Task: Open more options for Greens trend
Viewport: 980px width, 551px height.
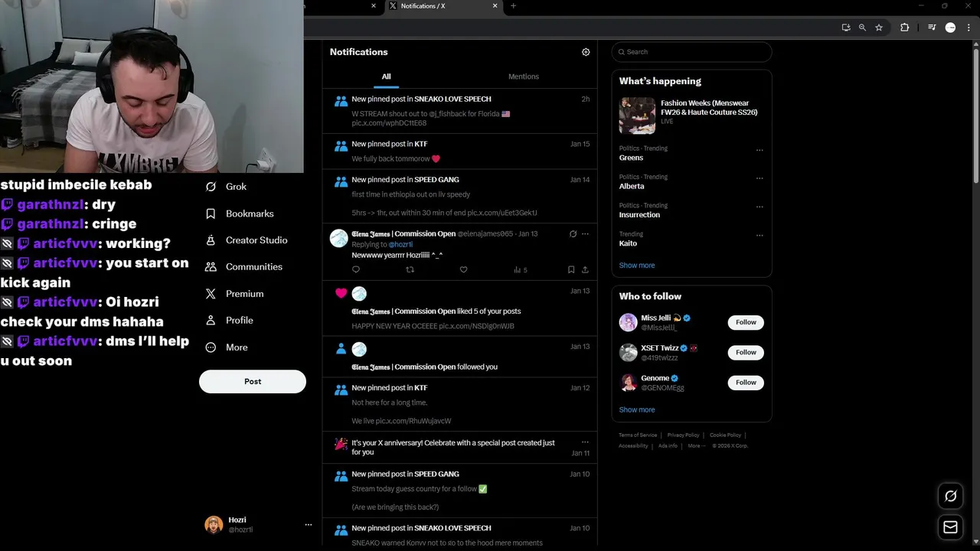Action: point(759,150)
